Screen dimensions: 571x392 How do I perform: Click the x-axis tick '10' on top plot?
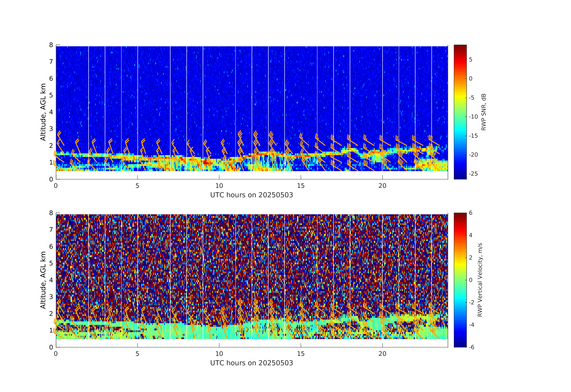tap(219, 186)
